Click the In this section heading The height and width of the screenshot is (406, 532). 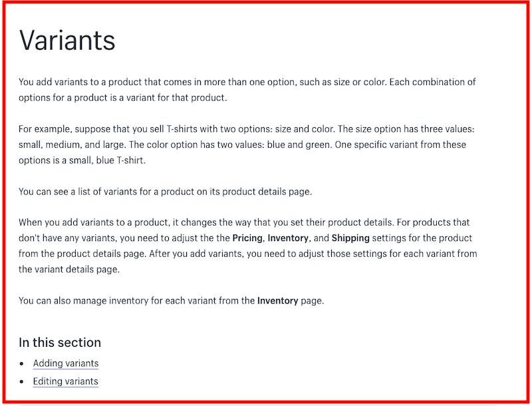pos(60,342)
